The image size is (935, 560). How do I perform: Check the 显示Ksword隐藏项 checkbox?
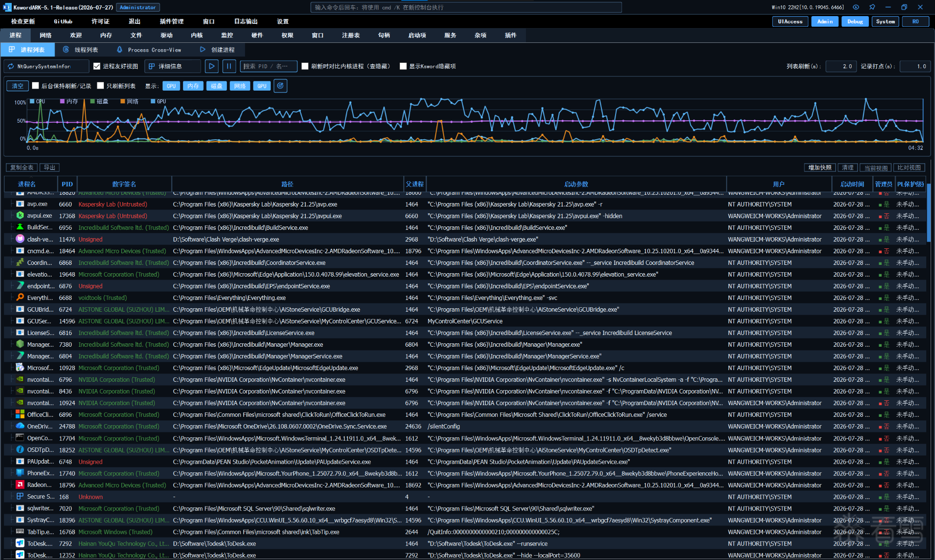pos(403,66)
